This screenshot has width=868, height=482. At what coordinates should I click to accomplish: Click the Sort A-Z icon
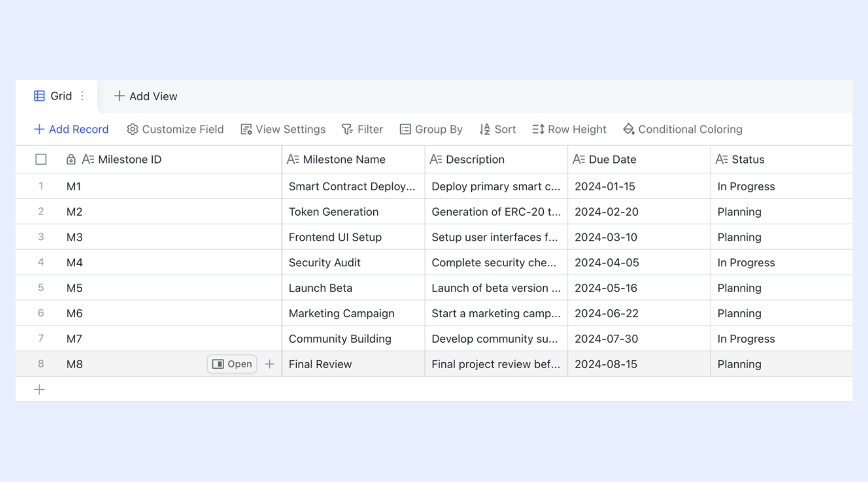pyautogui.click(x=485, y=129)
